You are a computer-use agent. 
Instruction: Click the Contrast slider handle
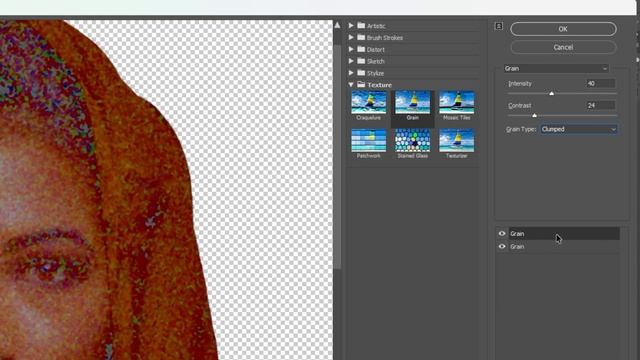[535, 116]
